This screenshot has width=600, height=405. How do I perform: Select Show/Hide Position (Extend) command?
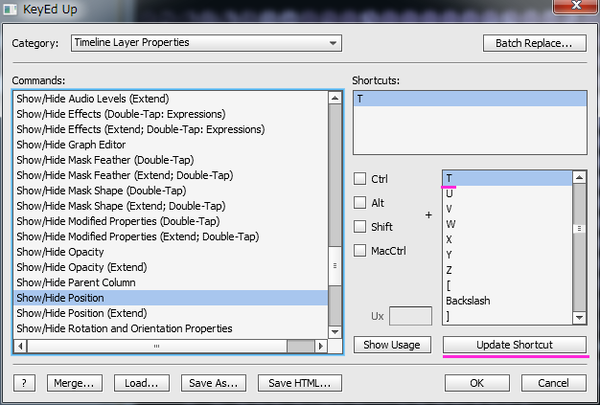pos(171,313)
